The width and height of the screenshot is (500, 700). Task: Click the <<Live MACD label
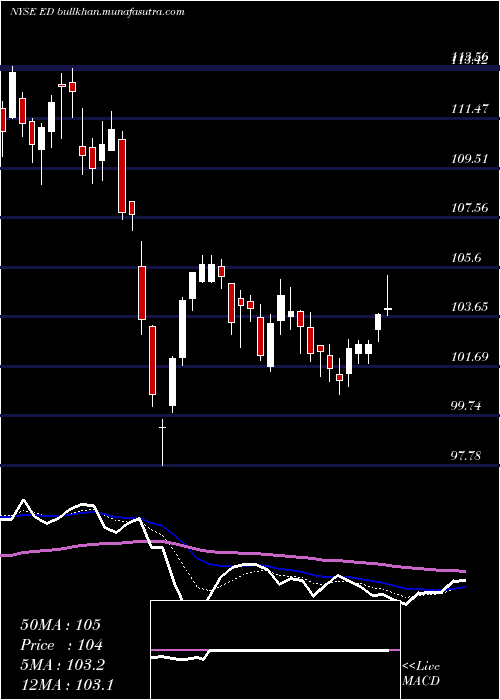click(x=421, y=674)
